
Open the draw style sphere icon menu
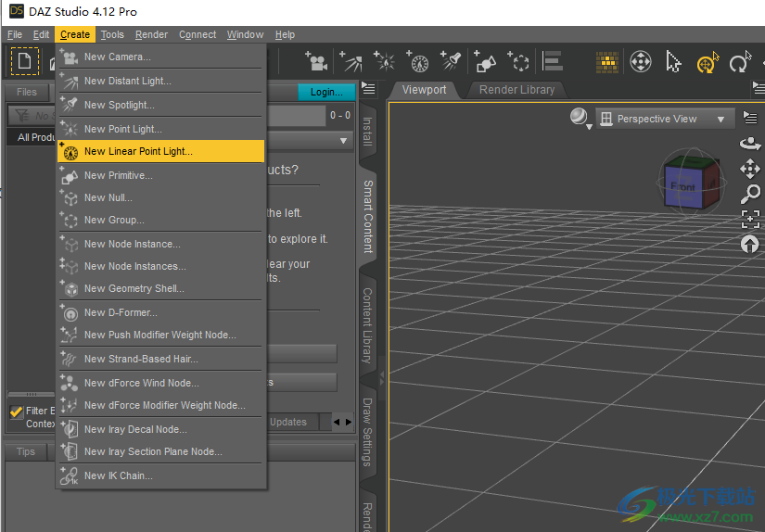580,118
